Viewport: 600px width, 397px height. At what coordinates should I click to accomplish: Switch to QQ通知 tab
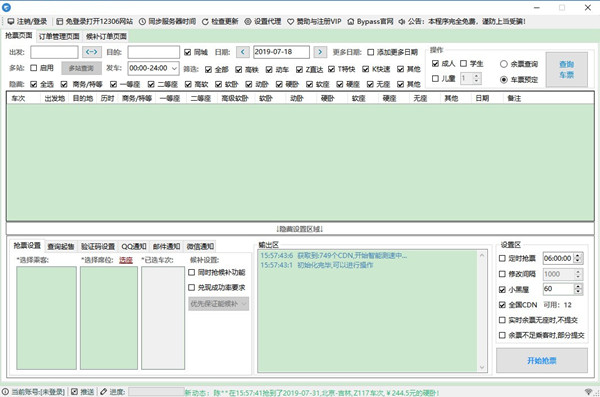[x=134, y=247]
